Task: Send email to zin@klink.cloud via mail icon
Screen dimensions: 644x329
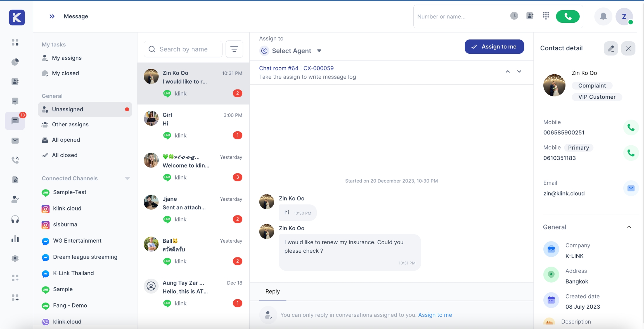Action: coord(631,188)
